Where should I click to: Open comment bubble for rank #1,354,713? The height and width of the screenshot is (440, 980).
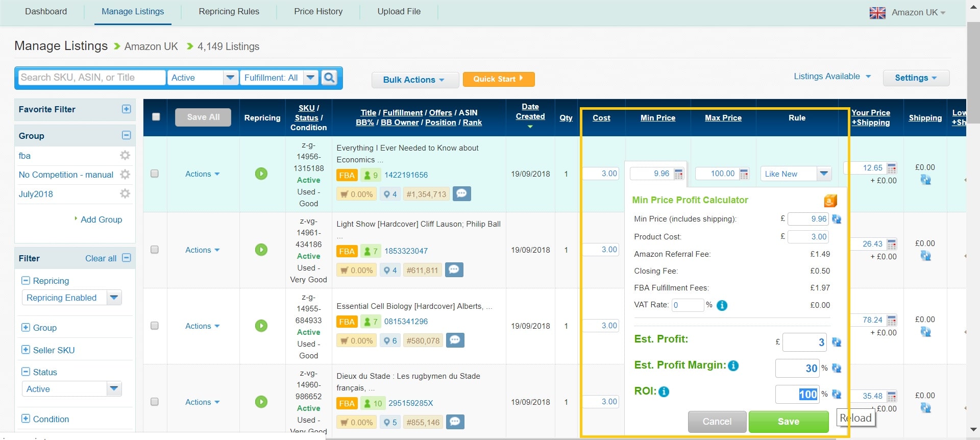(462, 193)
